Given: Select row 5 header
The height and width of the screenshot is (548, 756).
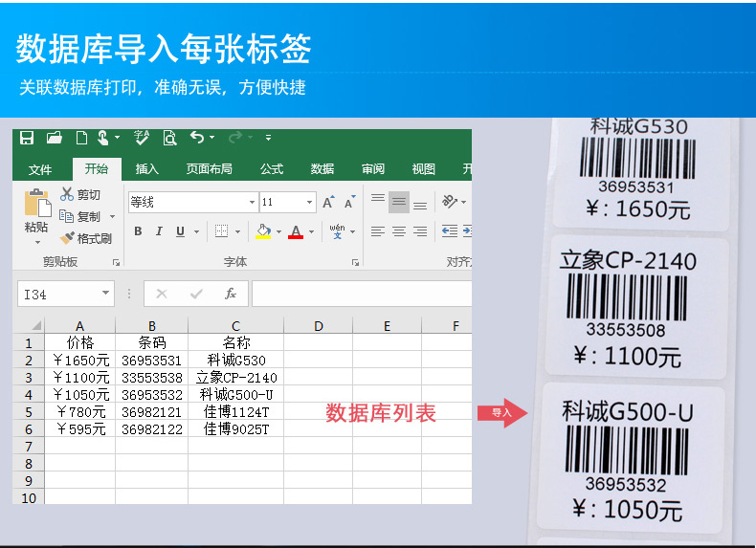Looking at the screenshot, I should [x=29, y=412].
